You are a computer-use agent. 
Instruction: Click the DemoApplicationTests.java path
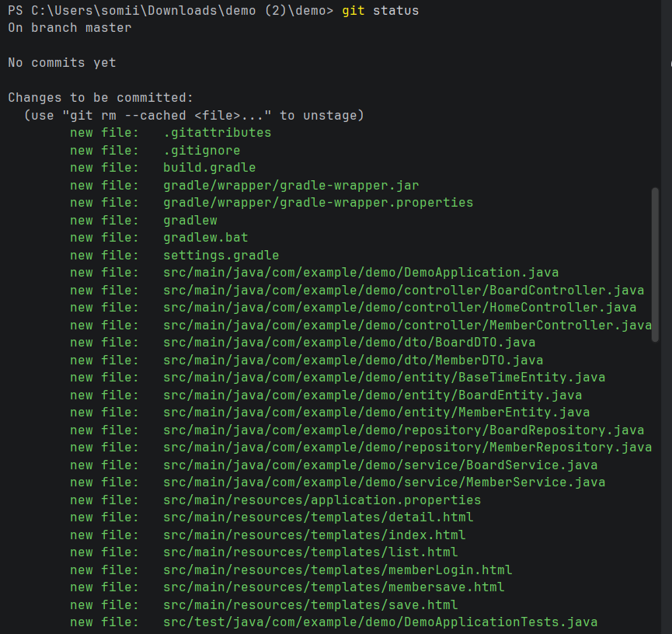pyautogui.click(x=380, y=622)
